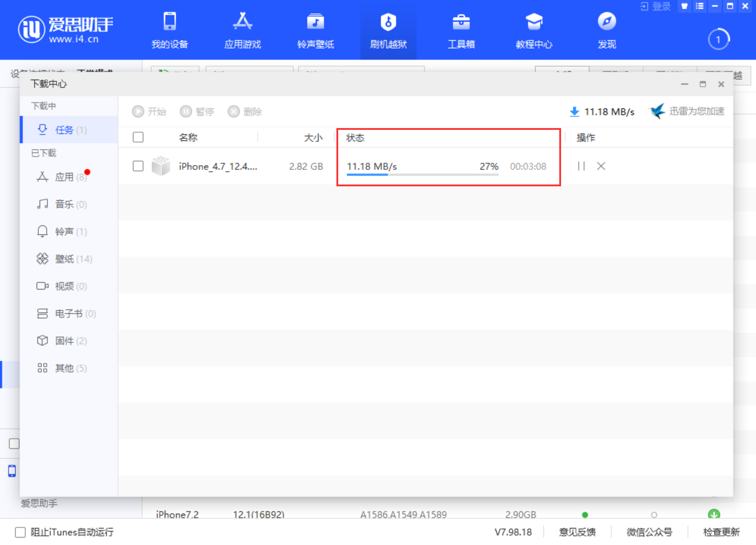
Task: Click the 开始 start button
Action: coord(149,112)
